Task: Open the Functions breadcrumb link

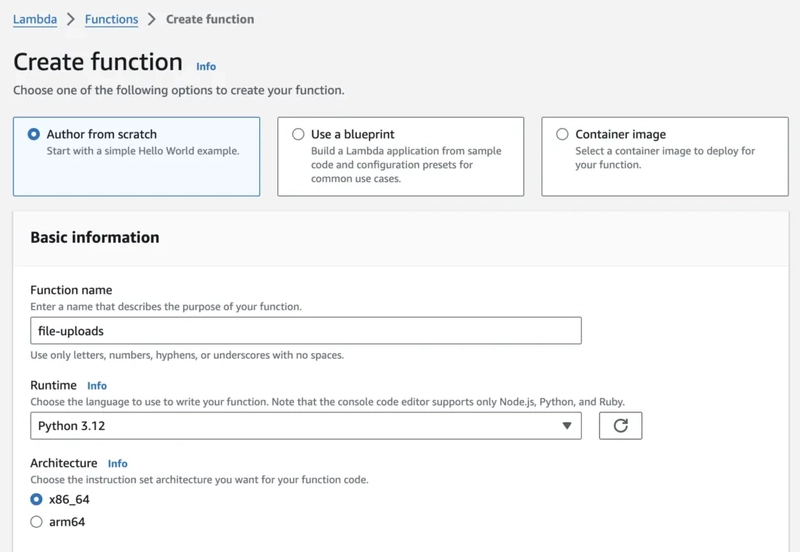Action: 111,19
